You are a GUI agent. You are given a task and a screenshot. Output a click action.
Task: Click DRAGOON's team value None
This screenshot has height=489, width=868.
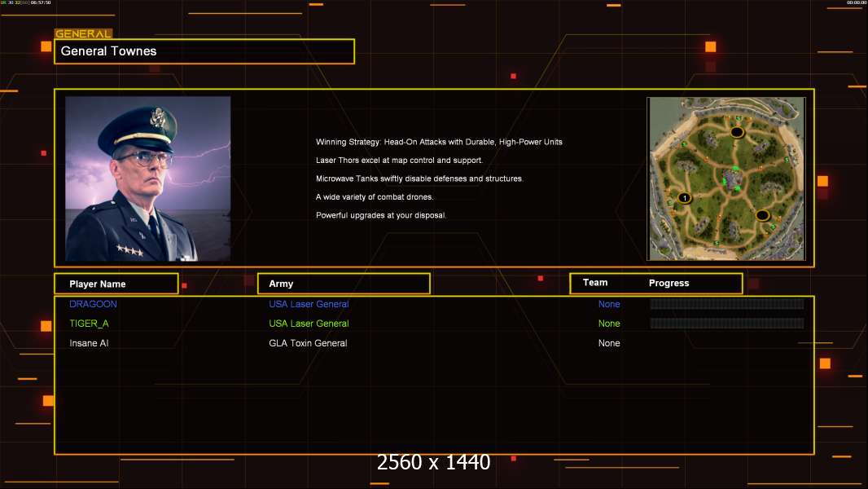609,304
